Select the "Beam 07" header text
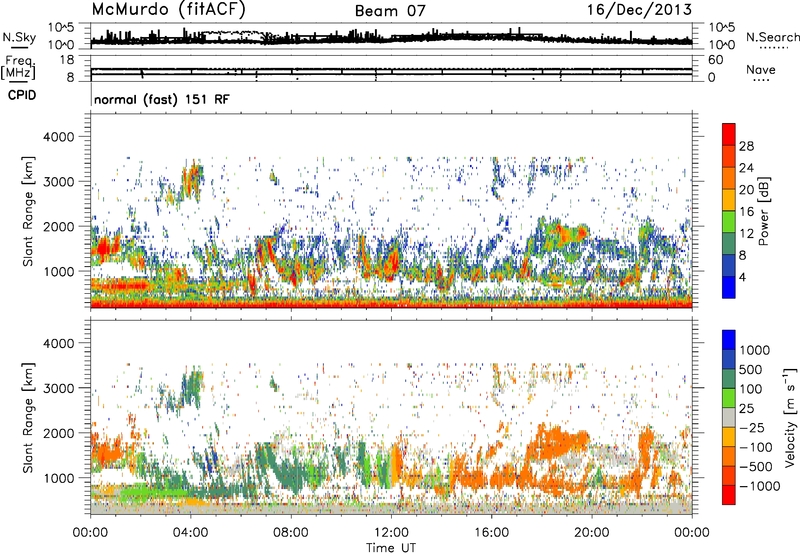Image resolution: width=800 pixels, height=554 pixels. (390, 11)
